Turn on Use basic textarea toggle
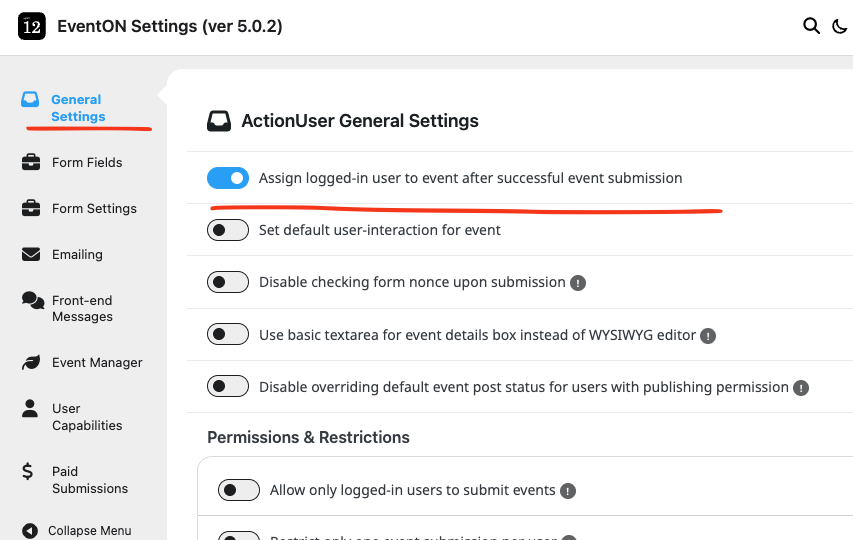Viewport: 853px width, 540px height. (228, 335)
